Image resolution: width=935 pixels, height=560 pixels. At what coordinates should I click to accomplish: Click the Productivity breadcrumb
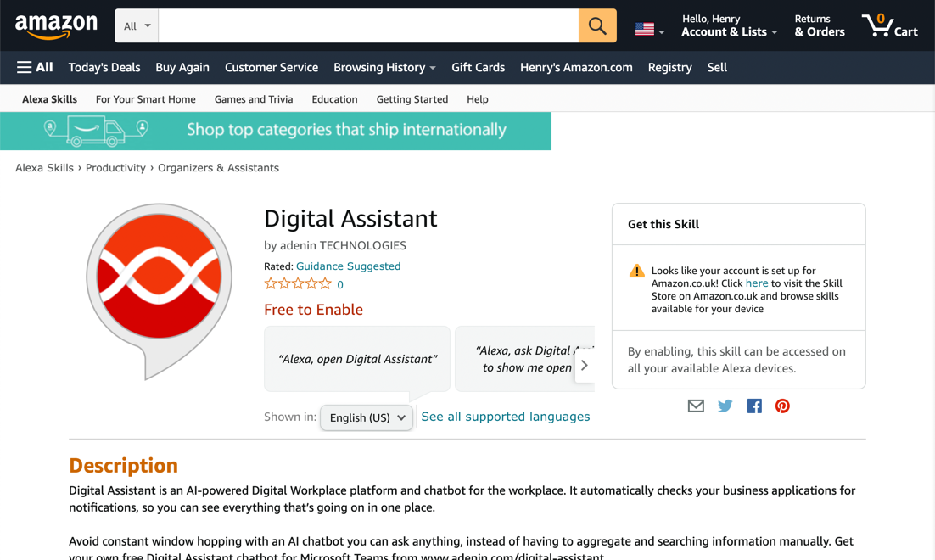click(x=115, y=168)
